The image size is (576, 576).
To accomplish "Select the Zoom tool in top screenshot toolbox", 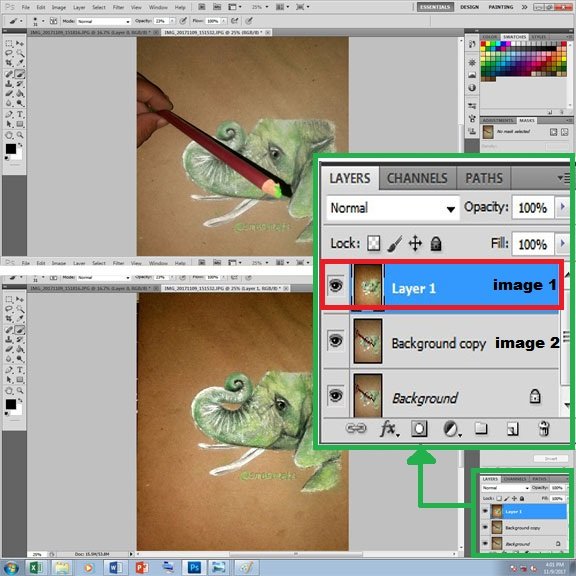I will [20, 135].
